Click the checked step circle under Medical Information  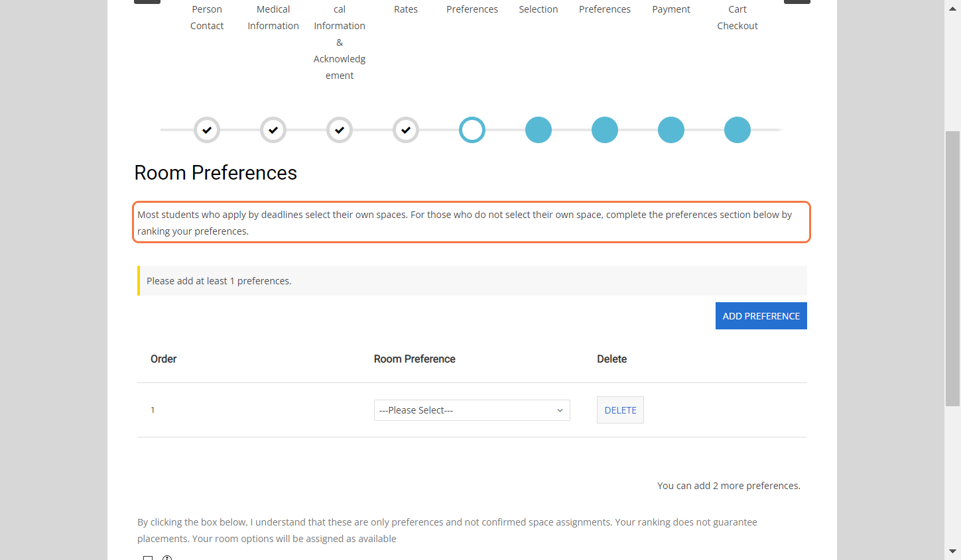pyautogui.click(x=273, y=130)
